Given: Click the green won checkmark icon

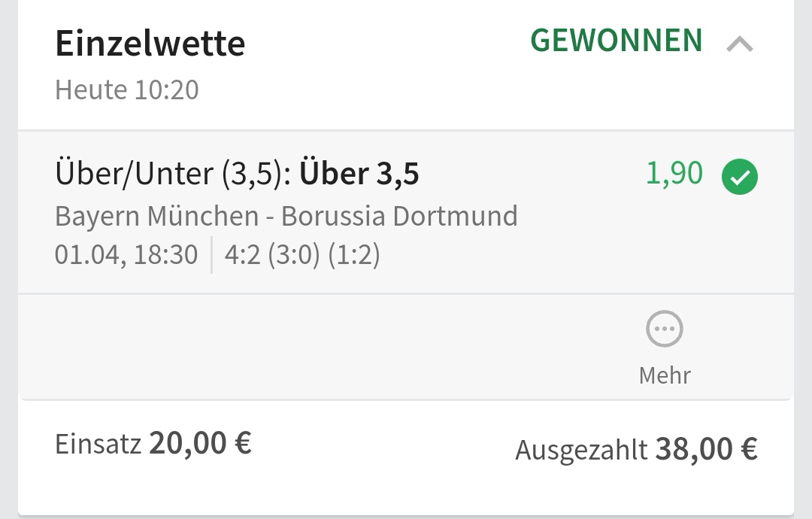Looking at the screenshot, I should pos(740,178).
